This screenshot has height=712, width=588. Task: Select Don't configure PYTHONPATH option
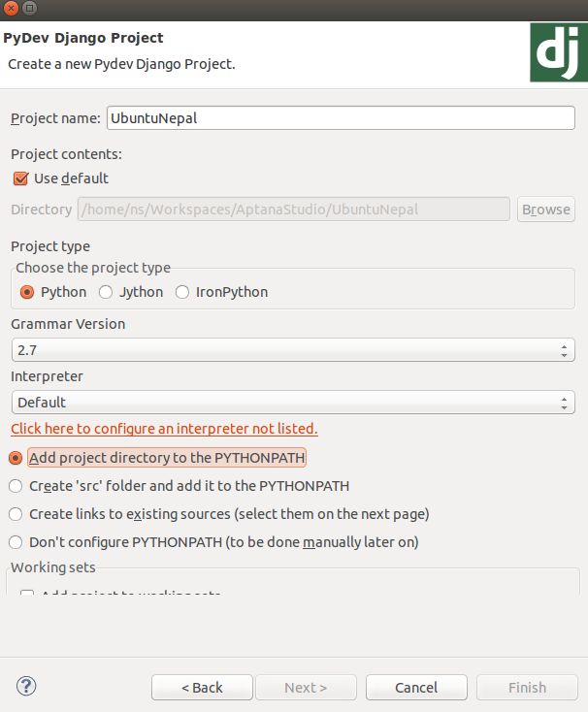(16, 542)
